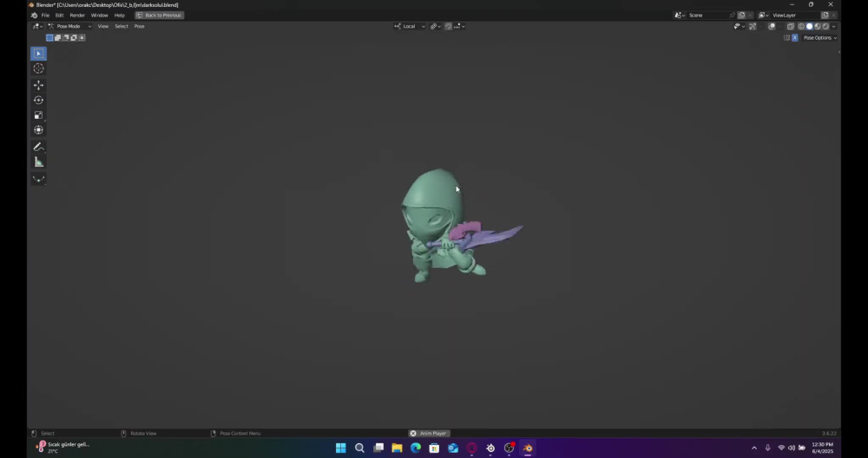
Task: Toggle X-axis mirror for pose
Action: pyautogui.click(x=795, y=37)
